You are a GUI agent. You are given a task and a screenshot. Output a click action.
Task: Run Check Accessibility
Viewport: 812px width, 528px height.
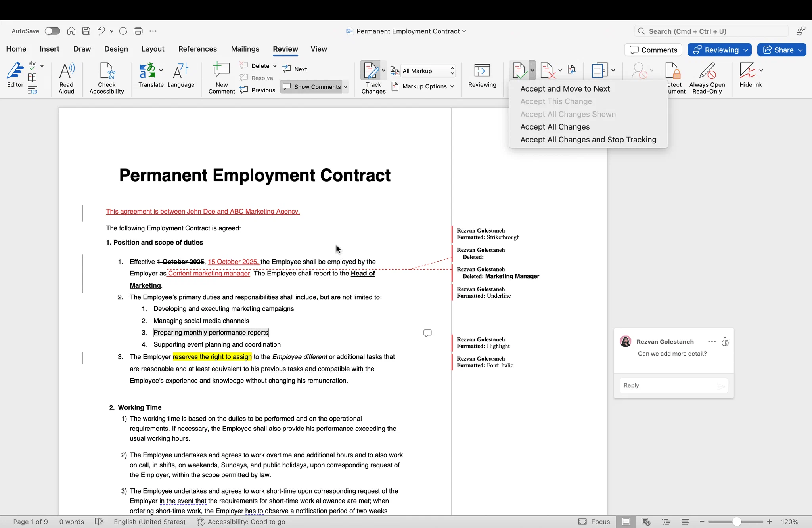tap(107, 78)
